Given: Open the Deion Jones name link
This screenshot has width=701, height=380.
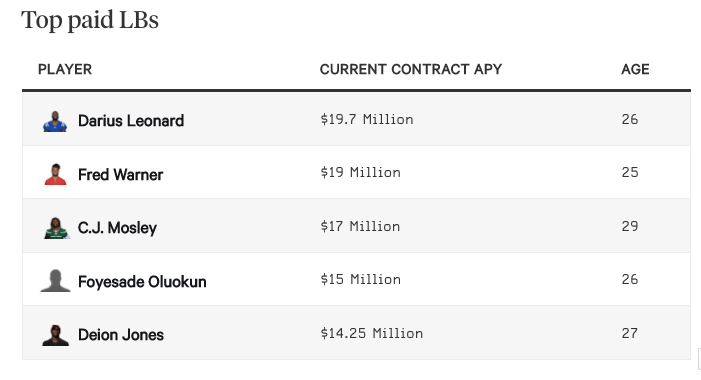Looking at the screenshot, I should pyautogui.click(x=121, y=335).
